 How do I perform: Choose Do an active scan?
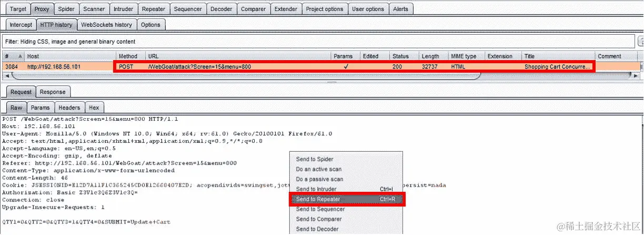(346, 169)
